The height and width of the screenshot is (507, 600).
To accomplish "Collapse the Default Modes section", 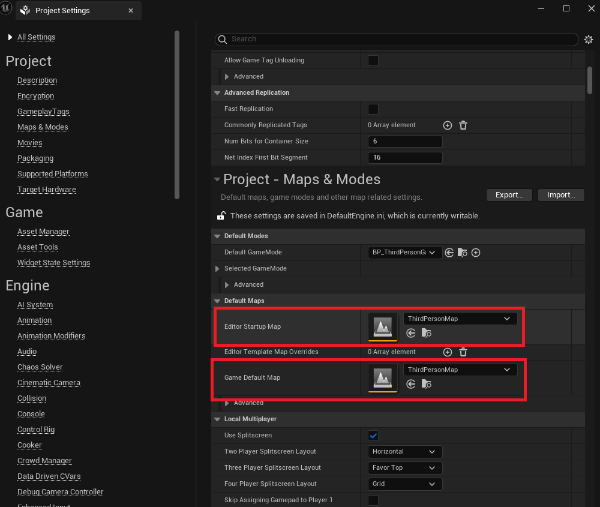I will tap(217, 236).
